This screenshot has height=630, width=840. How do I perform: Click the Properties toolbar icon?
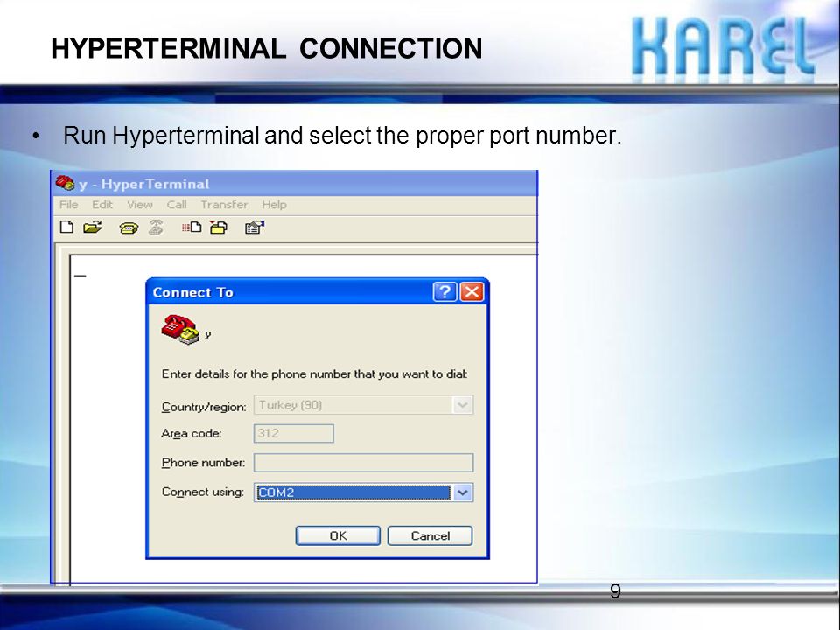(255, 227)
